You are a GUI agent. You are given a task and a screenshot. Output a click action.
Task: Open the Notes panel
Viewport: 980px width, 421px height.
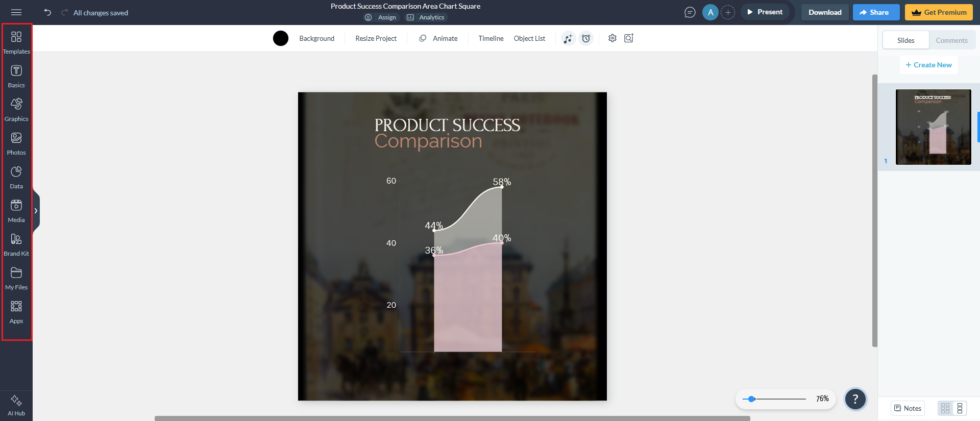(x=908, y=408)
